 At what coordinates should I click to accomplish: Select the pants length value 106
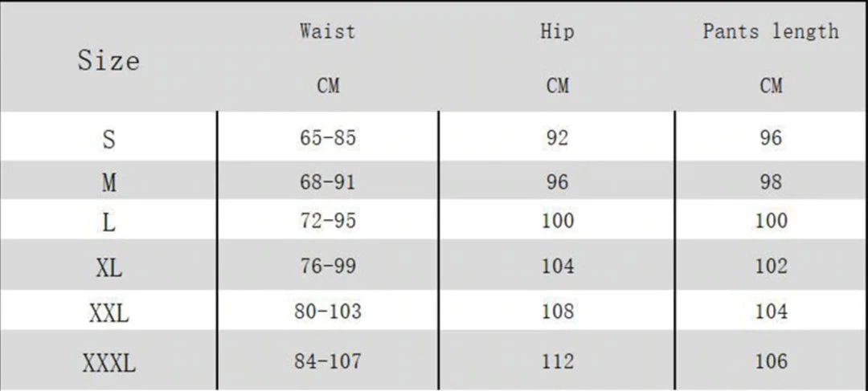coord(771,361)
